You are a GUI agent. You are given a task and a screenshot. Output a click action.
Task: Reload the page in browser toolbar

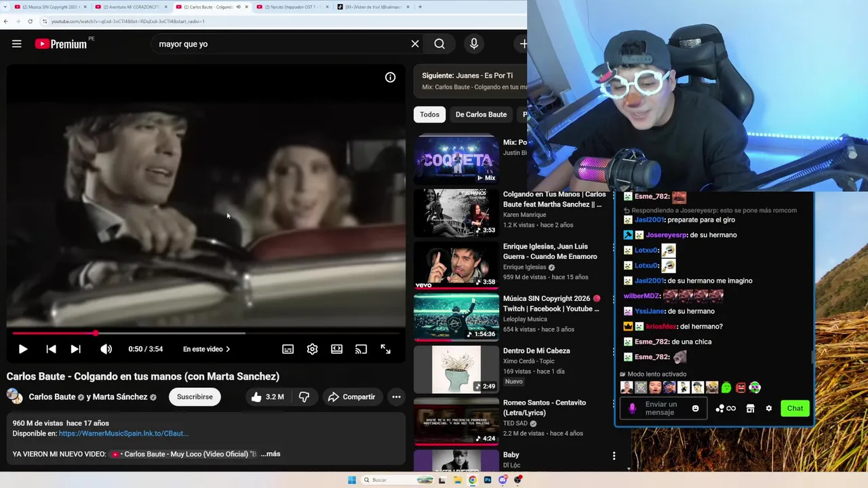(x=30, y=21)
